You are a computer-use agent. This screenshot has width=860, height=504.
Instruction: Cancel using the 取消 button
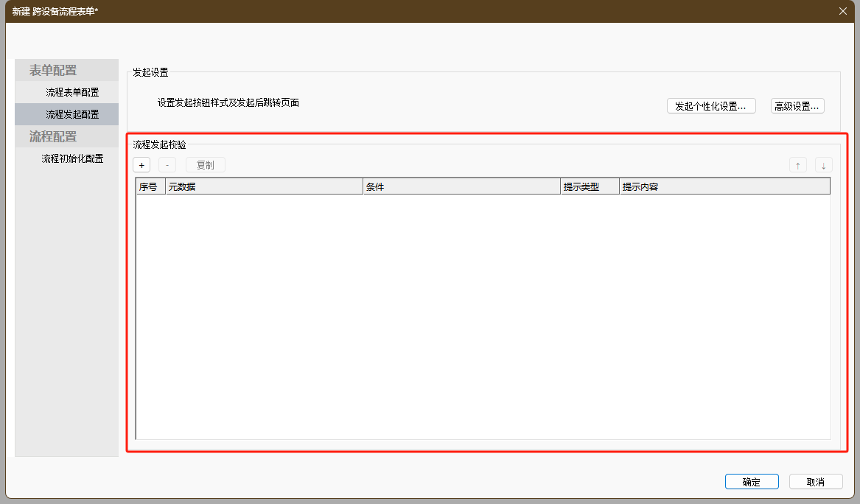click(x=815, y=482)
